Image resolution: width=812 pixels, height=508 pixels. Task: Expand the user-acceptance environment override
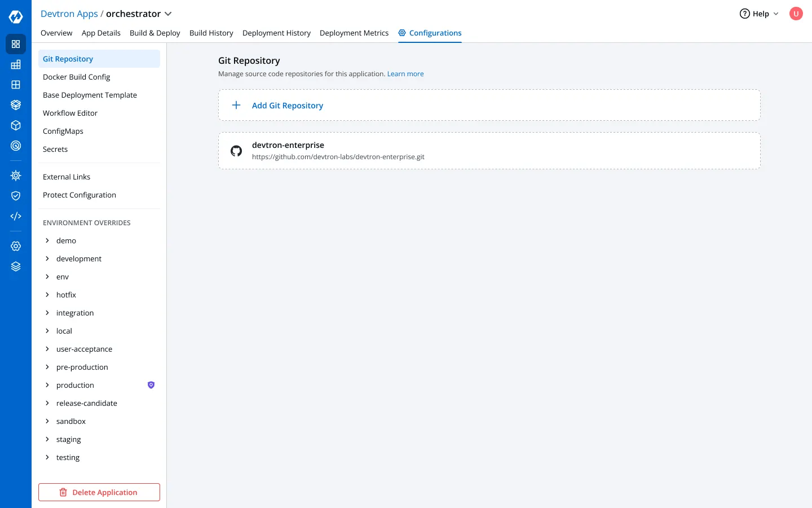click(x=47, y=349)
